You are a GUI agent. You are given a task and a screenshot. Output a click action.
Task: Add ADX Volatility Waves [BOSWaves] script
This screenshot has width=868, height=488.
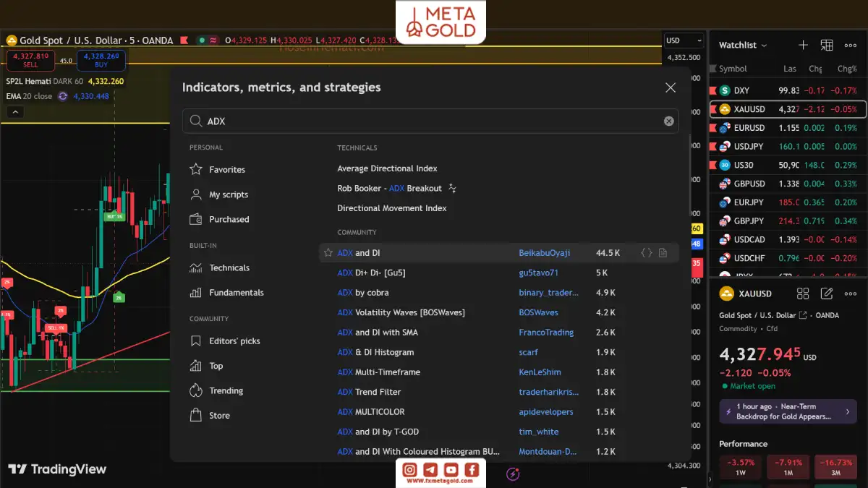click(401, 313)
